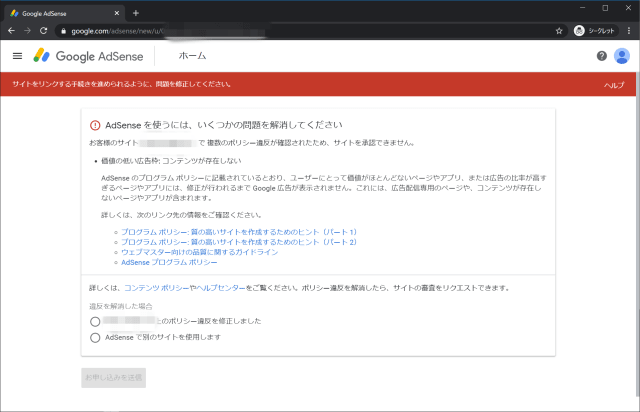Open プログラム ポリシー hint パート 2 link
This screenshot has height=412, width=640.
239,242
